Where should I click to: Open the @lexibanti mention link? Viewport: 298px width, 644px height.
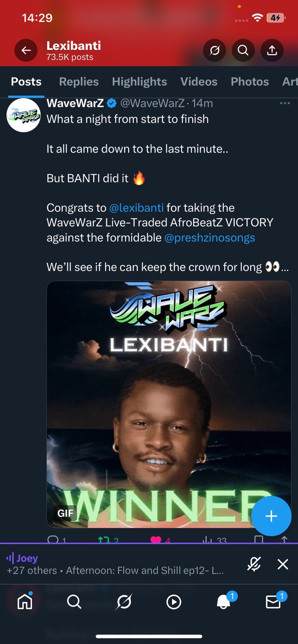[x=136, y=208]
